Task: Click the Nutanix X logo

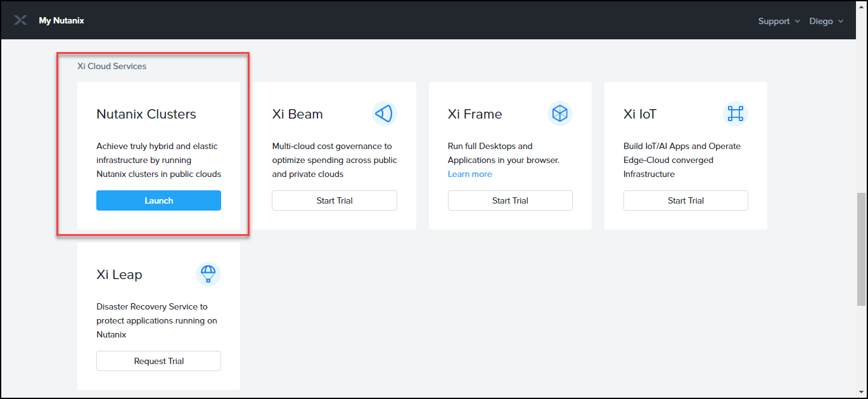Action: [20, 20]
